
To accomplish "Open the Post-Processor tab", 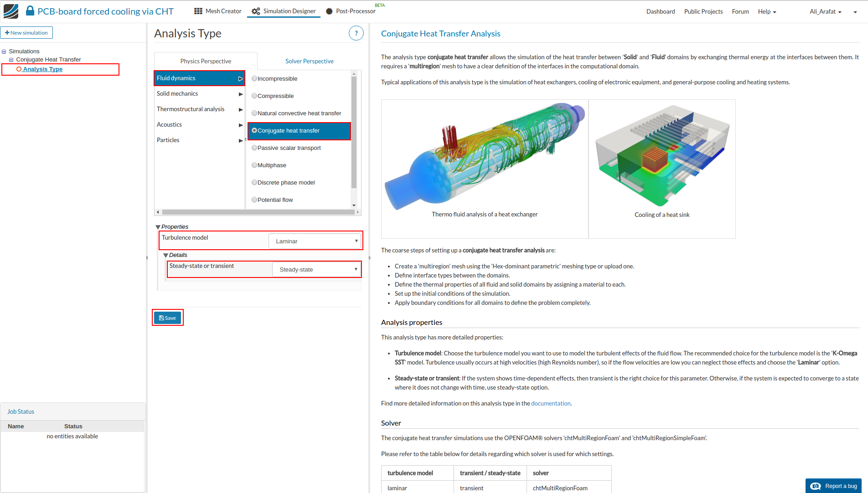I will click(x=351, y=11).
